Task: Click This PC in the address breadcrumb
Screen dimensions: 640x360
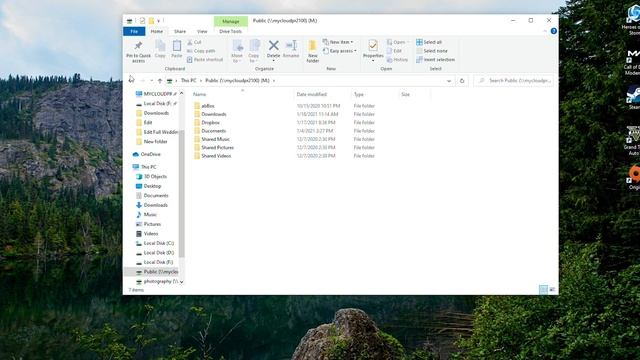Action: (189, 81)
